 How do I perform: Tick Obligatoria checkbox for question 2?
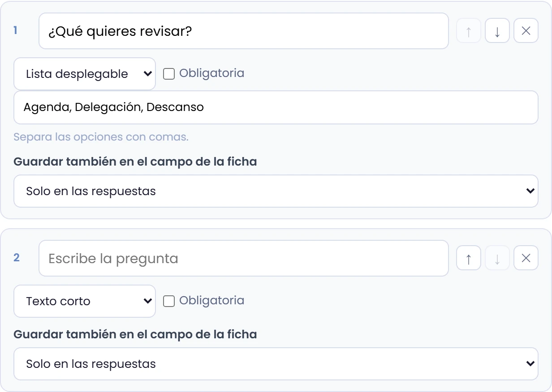169,301
